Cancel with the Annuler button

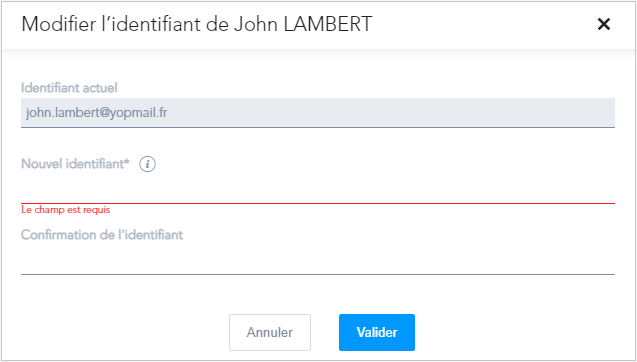pyautogui.click(x=270, y=332)
